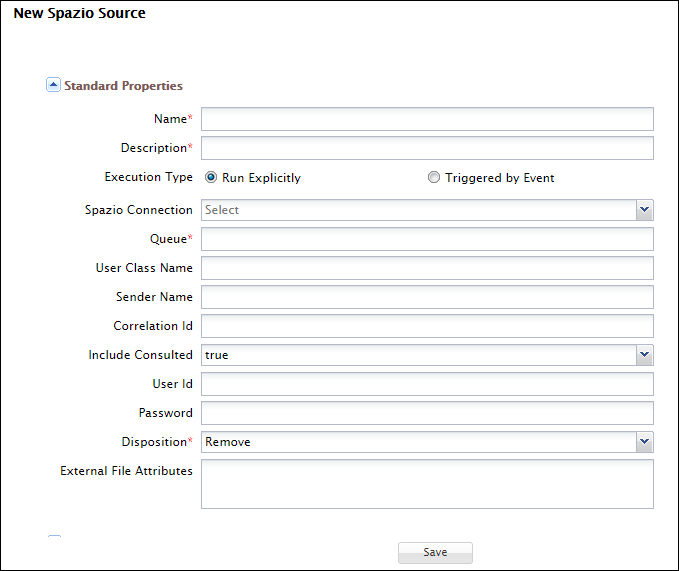The image size is (679, 571).
Task: Click the partially visible expander icon above Save
Action: (54, 538)
